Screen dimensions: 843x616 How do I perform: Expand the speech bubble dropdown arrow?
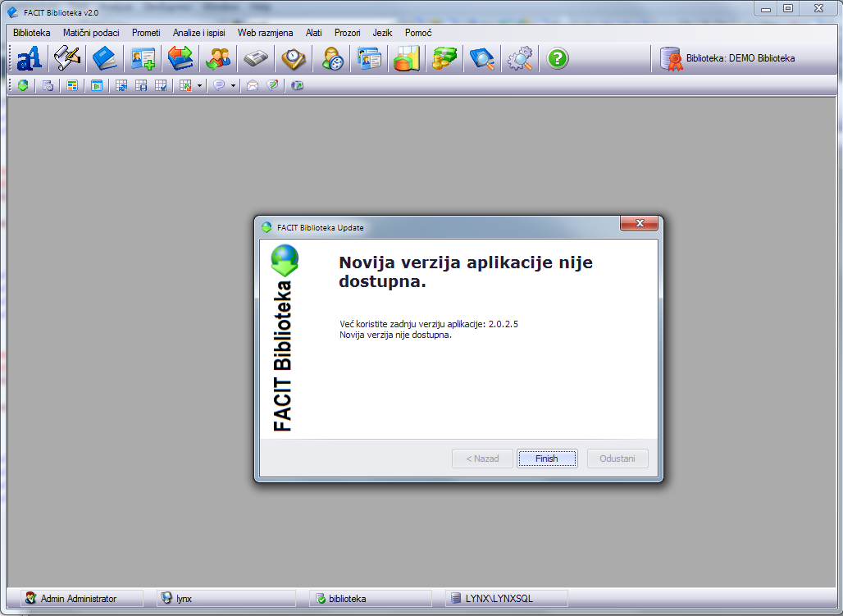[233, 85]
